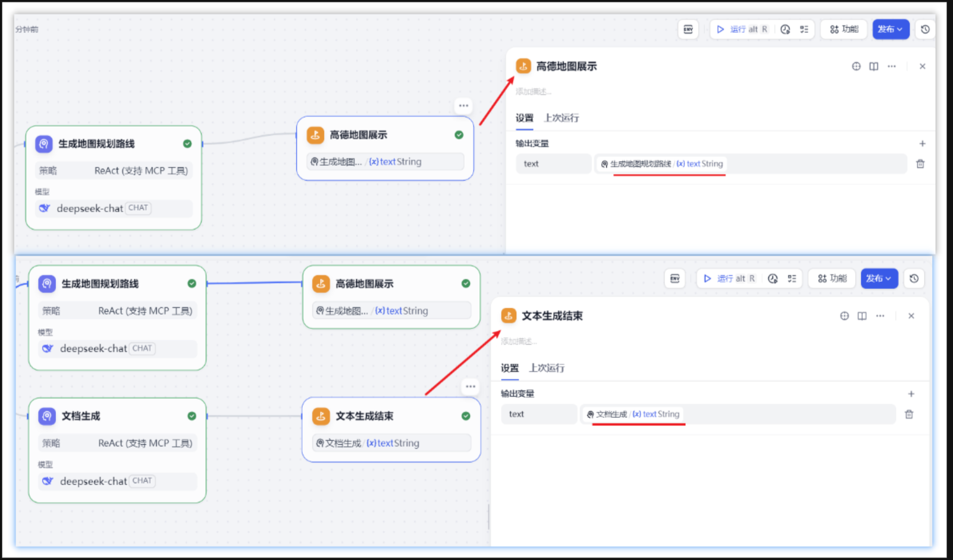Click deepseek-chat model in upper 生成地图规划路线 node
The height and width of the screenshot is (560, 953).
coord(114,208)
